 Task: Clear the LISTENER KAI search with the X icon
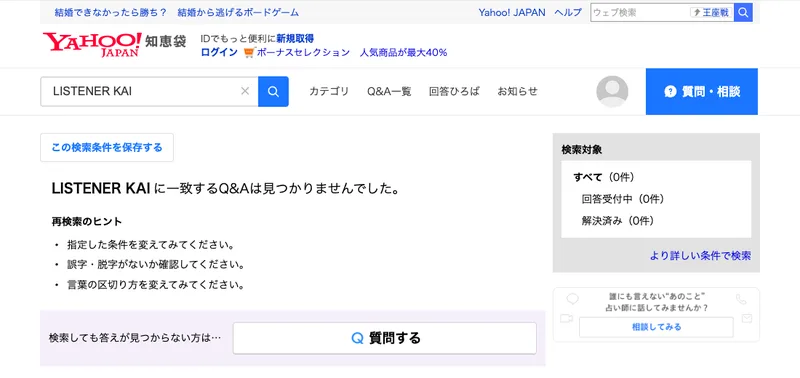click(245, 91)
